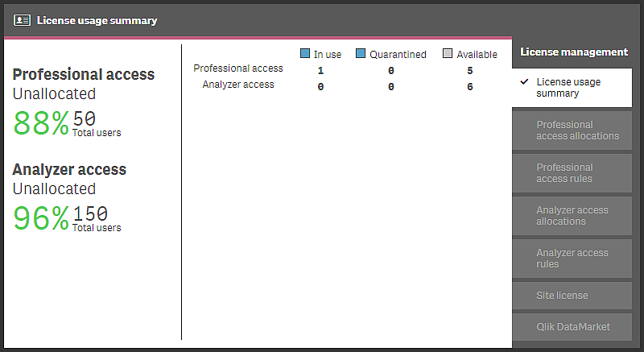Click the 88% Professional unallocated figure
This screenshot has width=644, height=352.
[x=41, y=123]
